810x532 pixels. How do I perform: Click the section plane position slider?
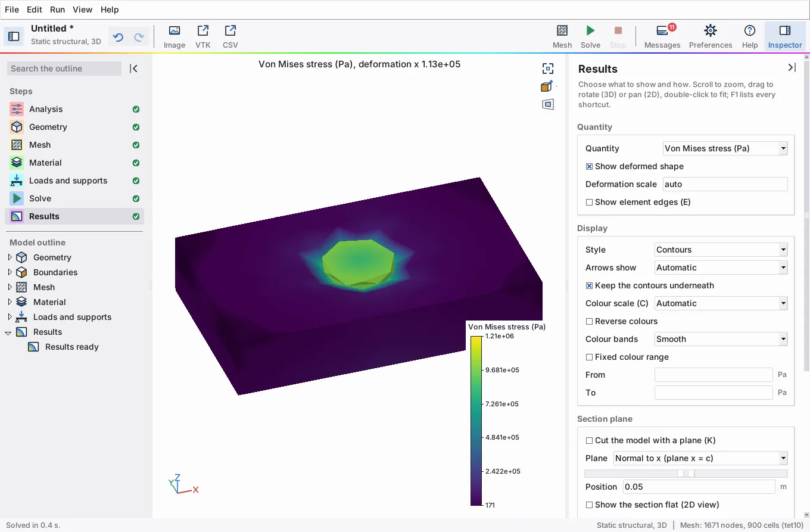pyautogui.click(x=686, y=474)
